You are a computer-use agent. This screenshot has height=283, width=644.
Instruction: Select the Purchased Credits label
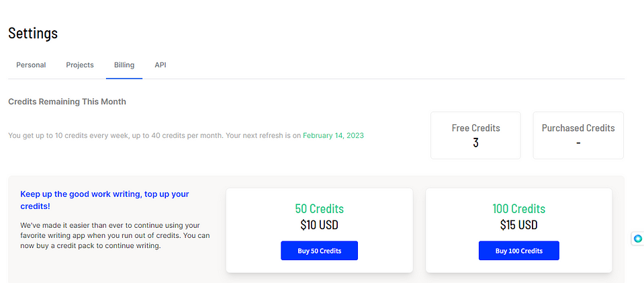(x=578, y=128)
